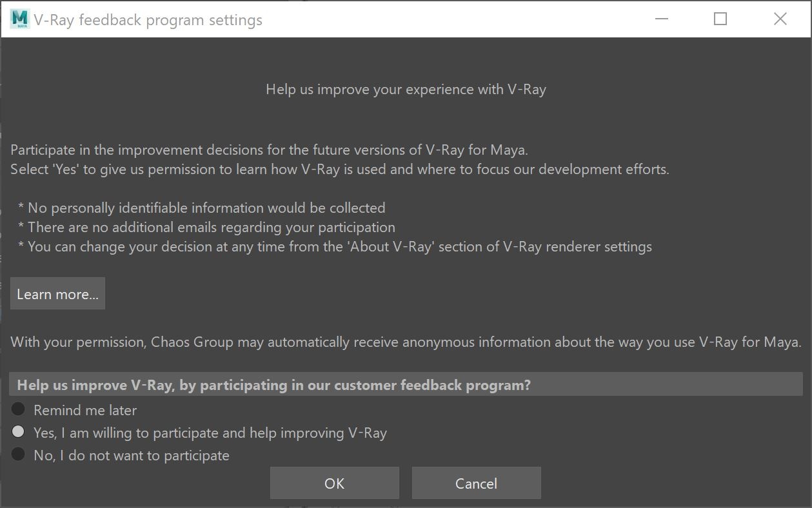
Task: Click the 'Help us improve your experience' heading
Action: (406, 90)
